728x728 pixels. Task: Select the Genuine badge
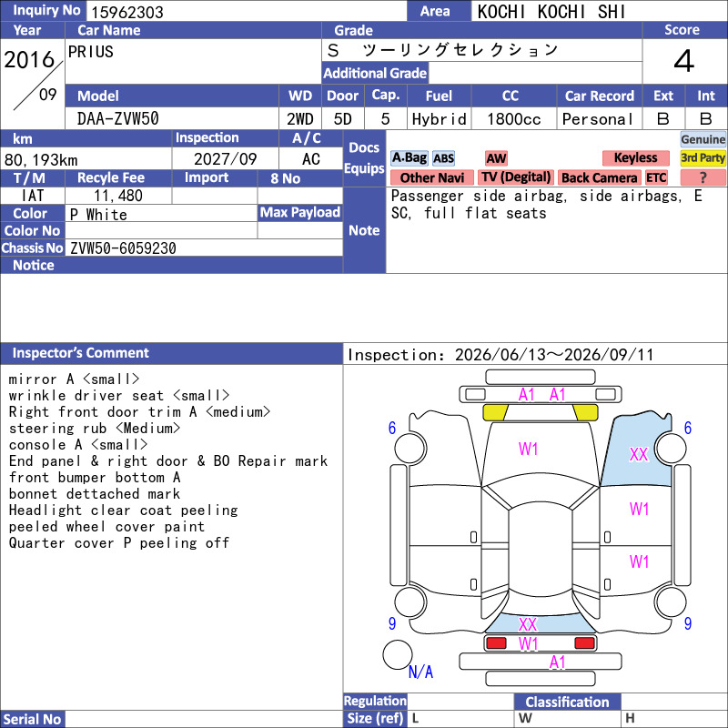703,139
